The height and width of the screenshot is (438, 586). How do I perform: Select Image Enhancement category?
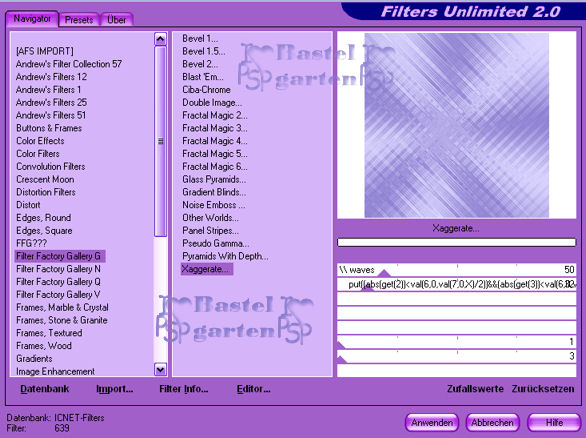coord(55,371)
